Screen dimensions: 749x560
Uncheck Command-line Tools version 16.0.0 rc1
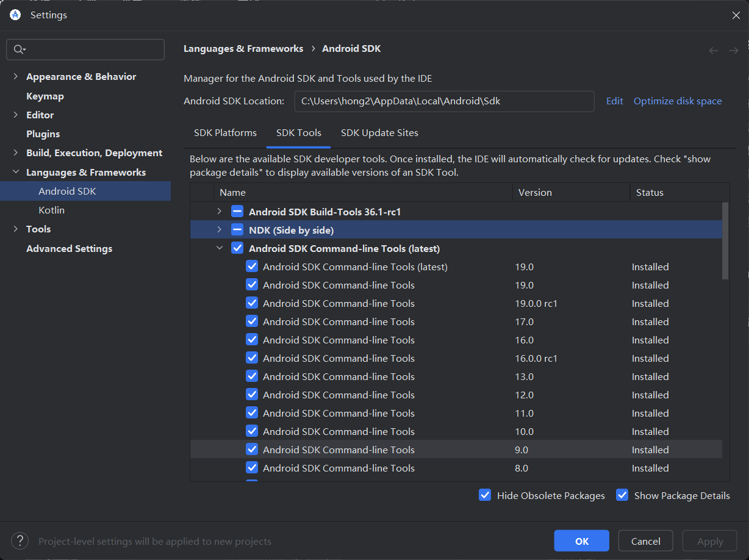coord(252,358)
